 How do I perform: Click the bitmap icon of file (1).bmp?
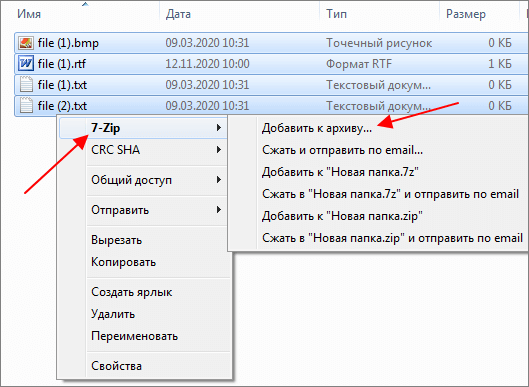point(26,43)
